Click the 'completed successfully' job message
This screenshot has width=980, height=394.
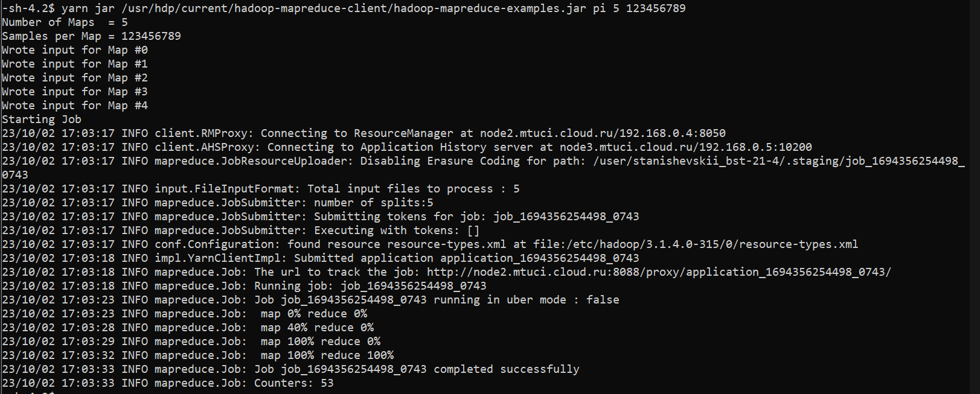click(x=506, y=369)
